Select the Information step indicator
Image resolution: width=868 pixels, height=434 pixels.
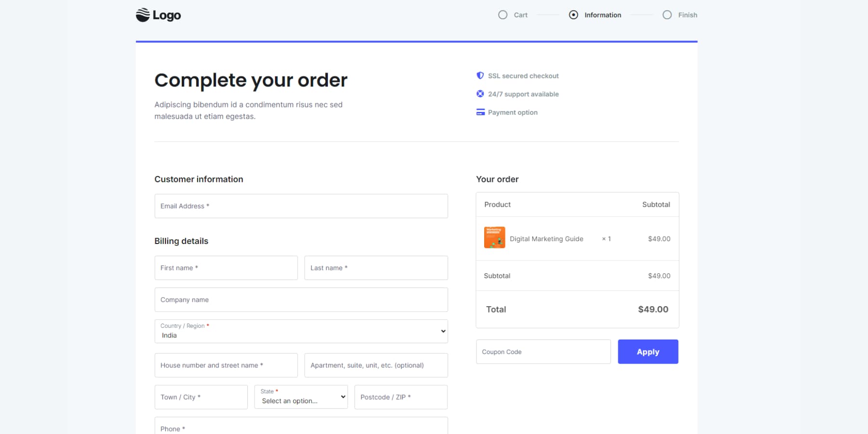point(573,14)
